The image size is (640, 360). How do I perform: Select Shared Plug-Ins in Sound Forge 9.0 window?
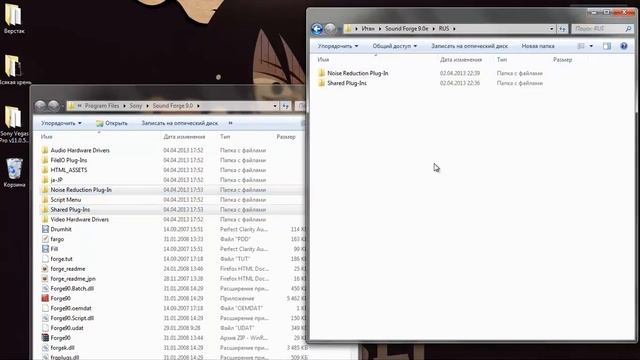tap(70, 209)
